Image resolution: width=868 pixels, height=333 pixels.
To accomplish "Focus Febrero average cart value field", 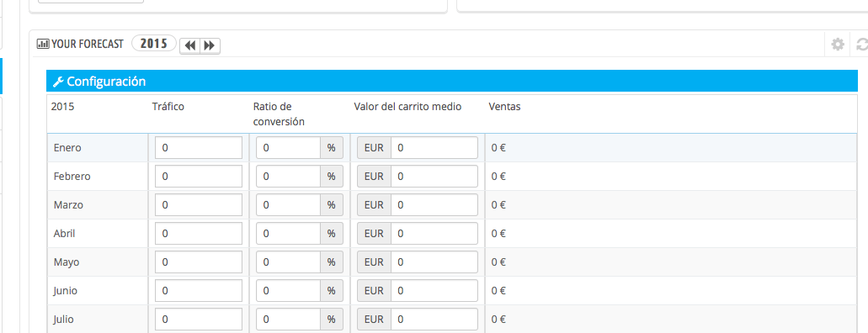I will [434, 177].
